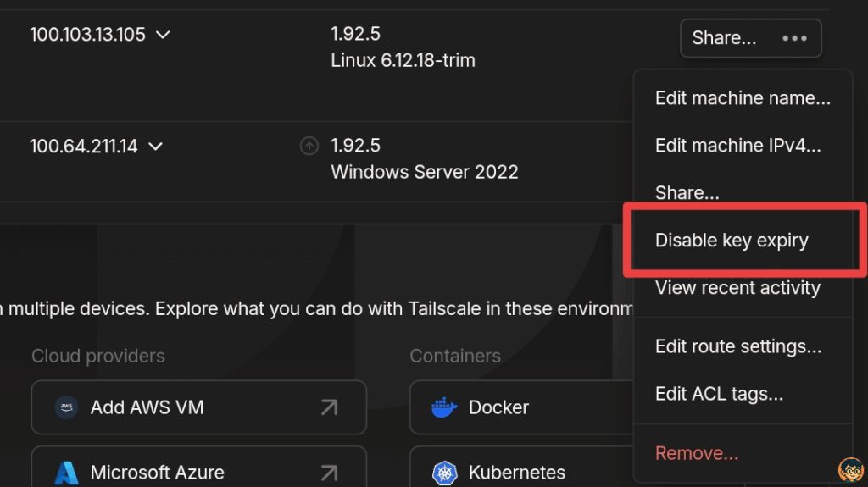The width and height of the screenshot is (868, 487).
Task: Click the AWS logo icon
Action: click(x=66, y=407)
